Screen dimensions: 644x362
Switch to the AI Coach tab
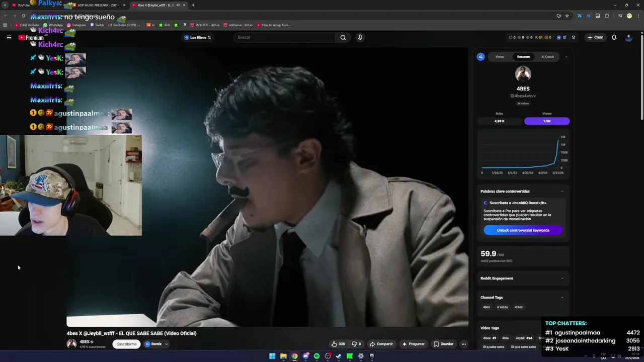pos(547,57)
